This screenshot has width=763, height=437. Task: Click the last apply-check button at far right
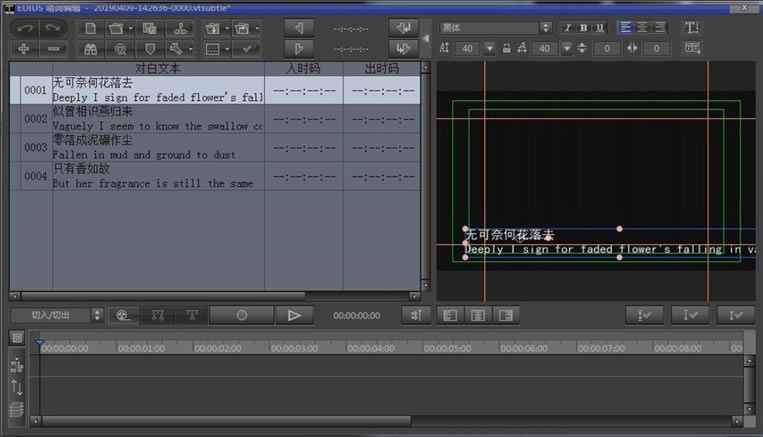(x=736, y=315)
